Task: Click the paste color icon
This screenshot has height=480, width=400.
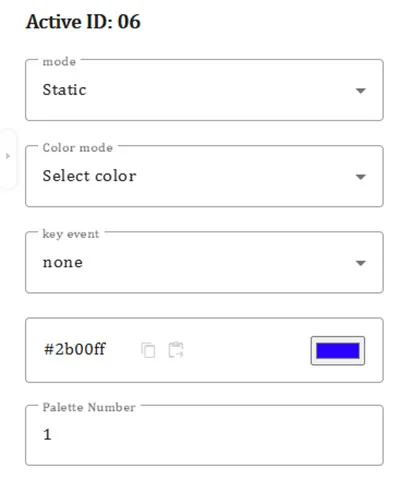Action: point(176,350)
